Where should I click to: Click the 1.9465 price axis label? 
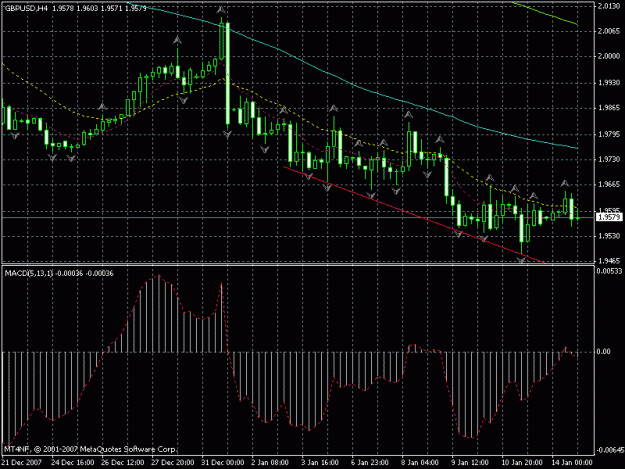(609, 261)
